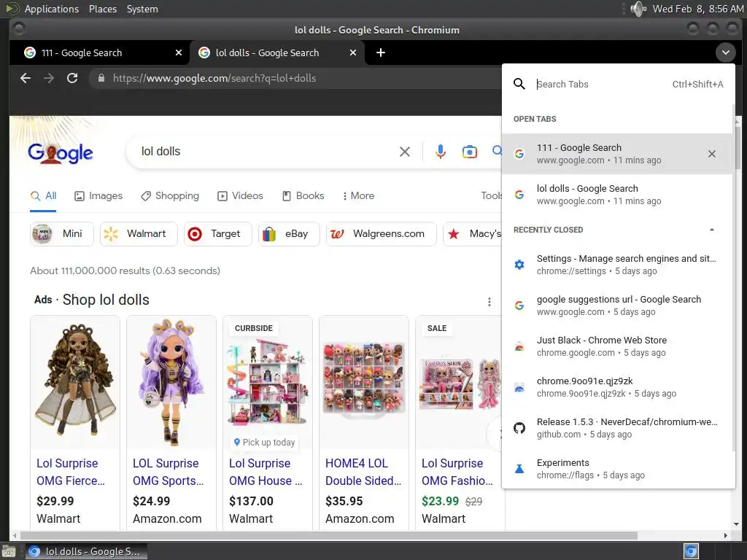
Task: Close the 'lol dolls - Google Search' browser tab
Action: tap(353, 52)
